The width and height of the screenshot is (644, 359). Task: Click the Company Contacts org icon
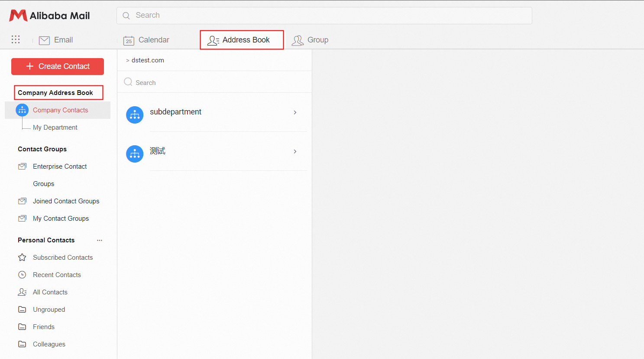[x=22, y=110]
